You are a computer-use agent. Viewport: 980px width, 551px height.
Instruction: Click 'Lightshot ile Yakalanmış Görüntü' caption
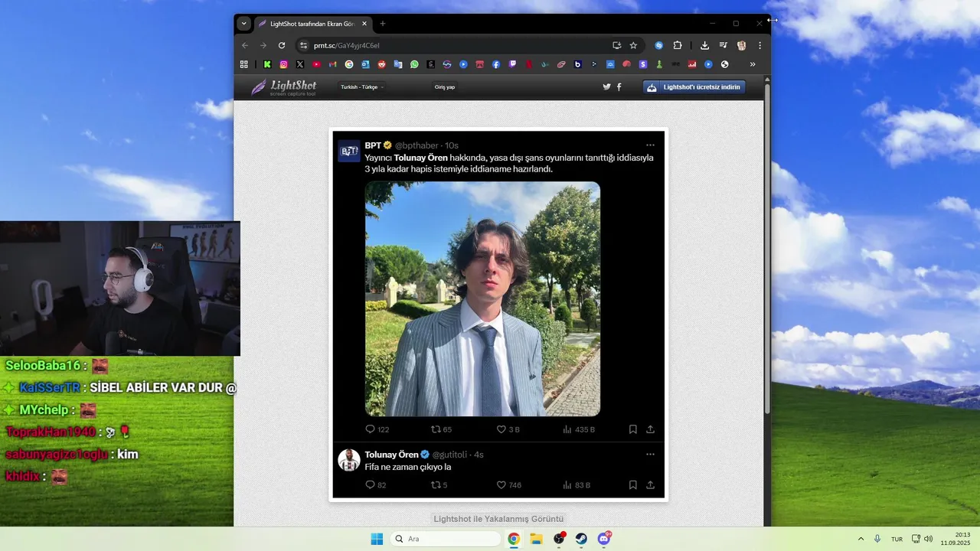(498, 518)
